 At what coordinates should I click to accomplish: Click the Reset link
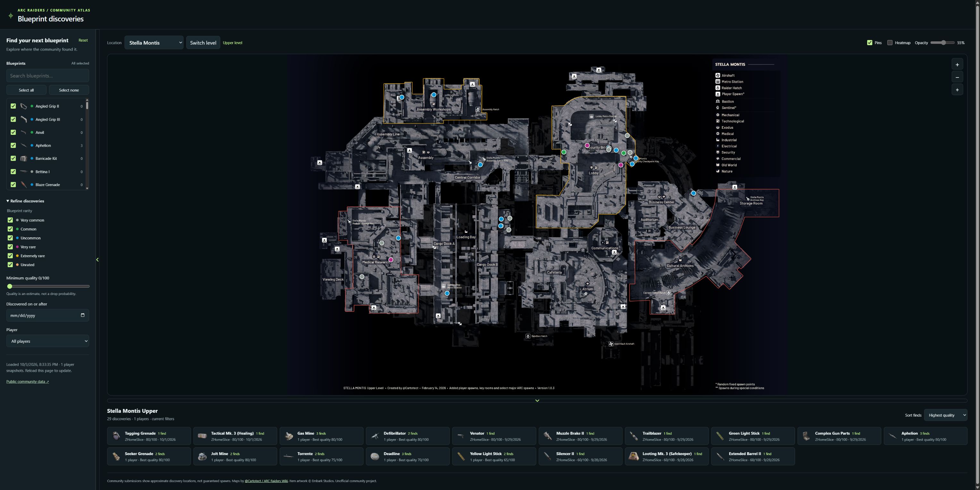point(83,40)
